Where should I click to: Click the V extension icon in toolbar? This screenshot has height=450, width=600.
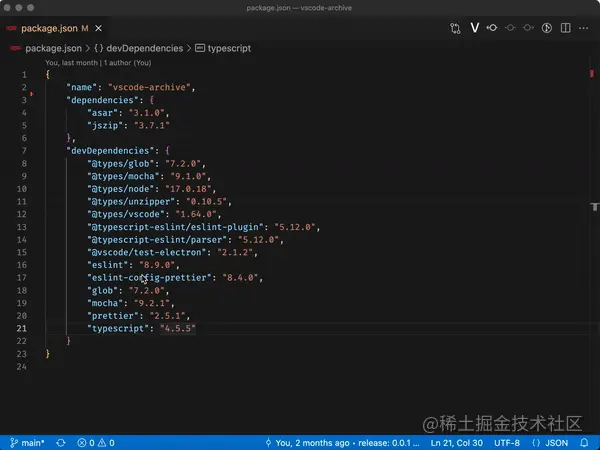click(475, 29)
